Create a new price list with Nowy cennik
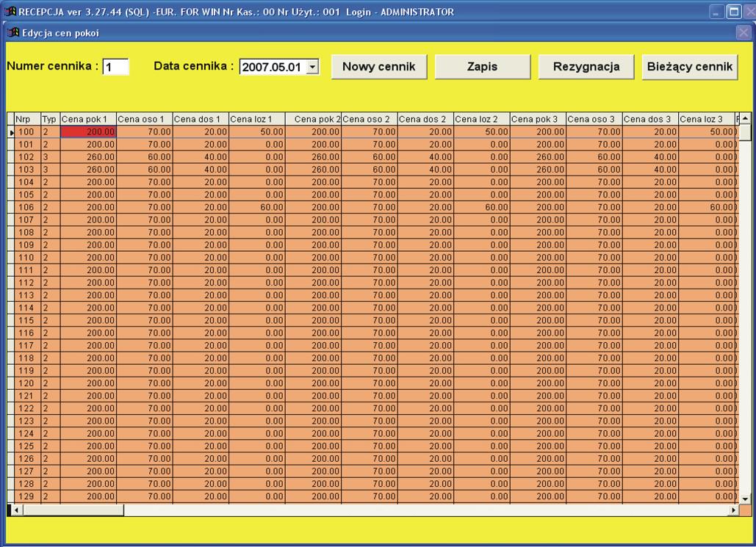Image resolution: width=756 pixels, height=547 pixels. [x=379, y=67]
